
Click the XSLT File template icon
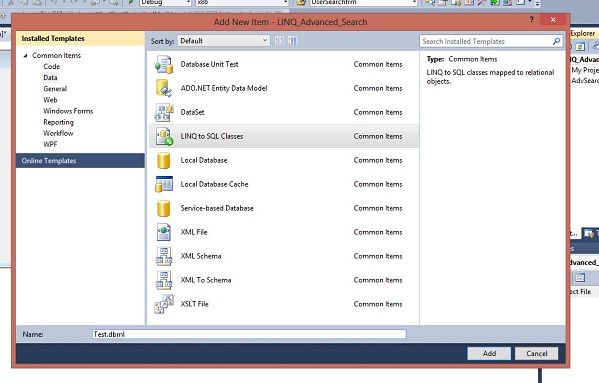164,304
